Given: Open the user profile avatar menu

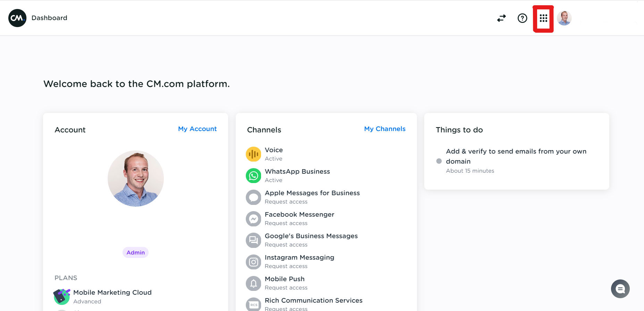Looking at the screenshot, I should click(564, 18).
